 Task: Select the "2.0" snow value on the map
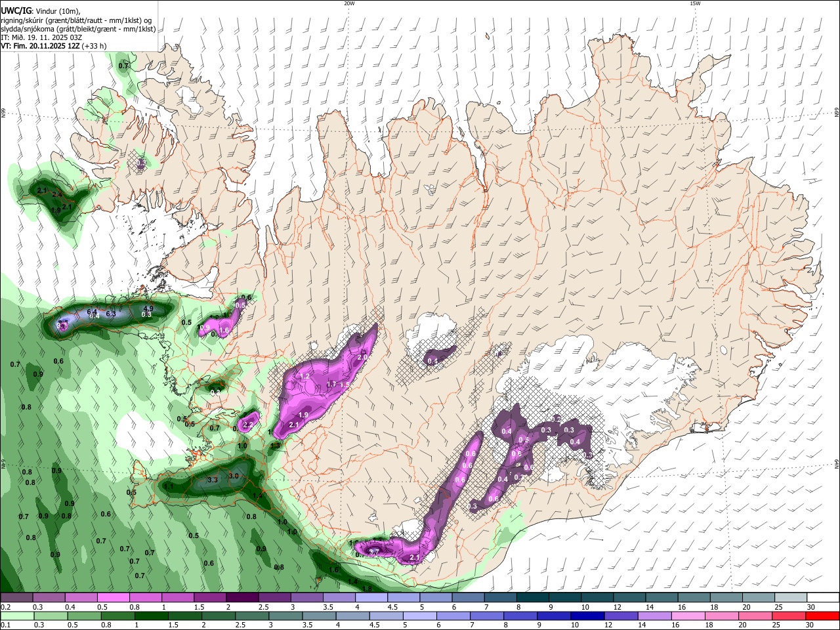[362, 358]
